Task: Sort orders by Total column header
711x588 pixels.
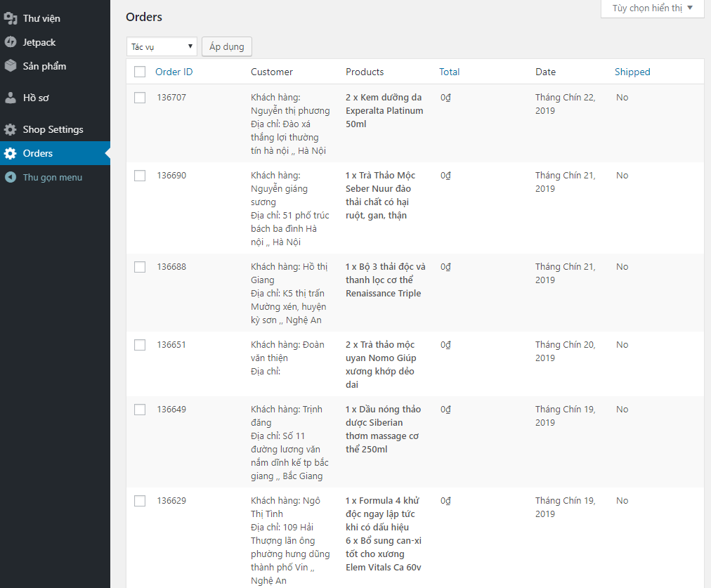Action: [x=449, y=72]
